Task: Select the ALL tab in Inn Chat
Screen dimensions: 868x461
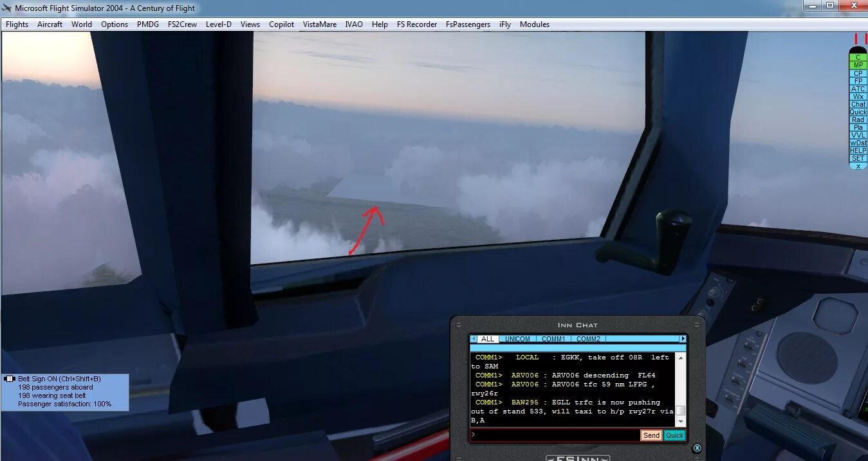Action: [488, 339]
